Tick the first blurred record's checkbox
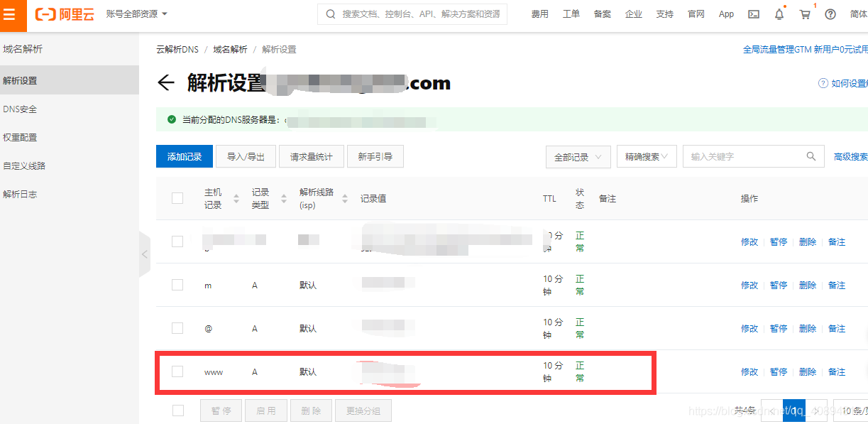Viewport: 868px width, 424px height. click(177, 241)
